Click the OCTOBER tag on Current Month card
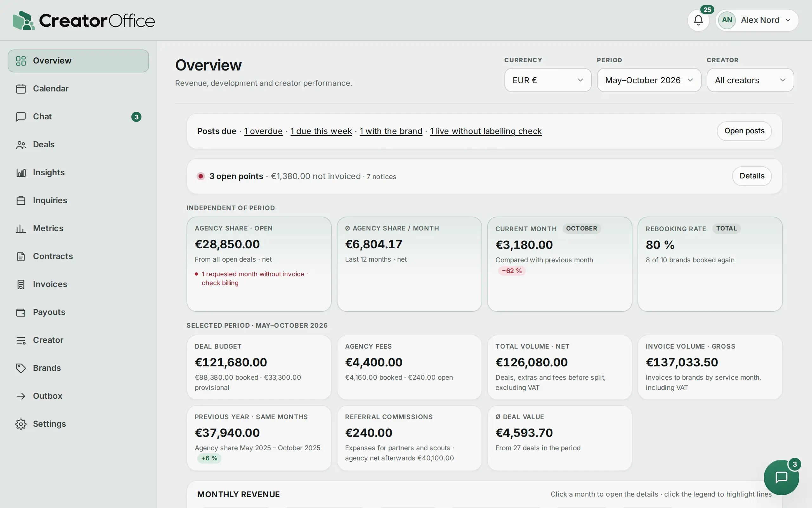 point(581,229)
